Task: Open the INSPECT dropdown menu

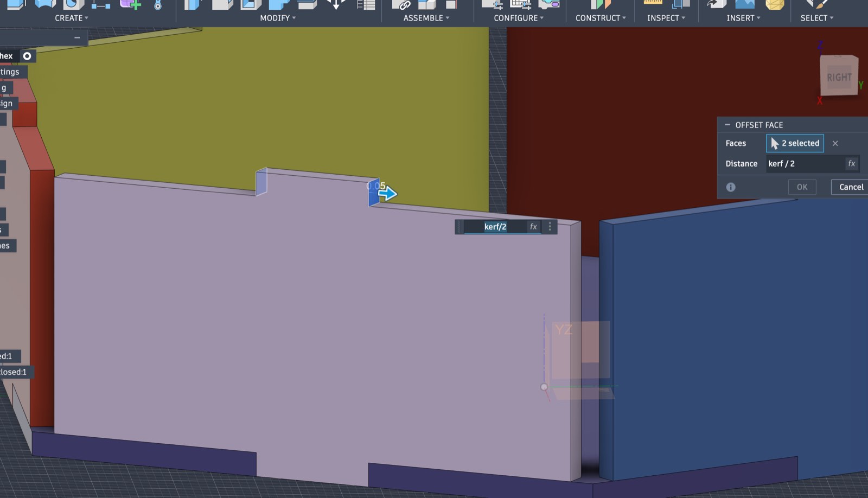Action: point(666,18)
